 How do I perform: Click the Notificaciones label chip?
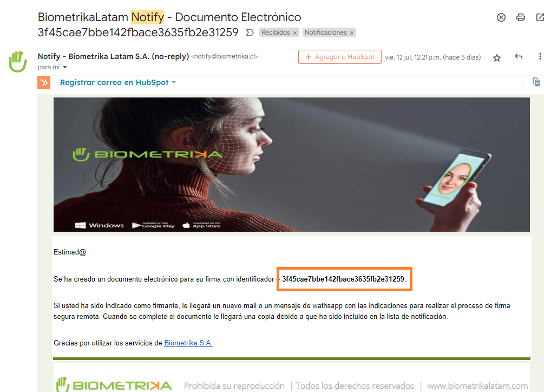click(325, 32)
